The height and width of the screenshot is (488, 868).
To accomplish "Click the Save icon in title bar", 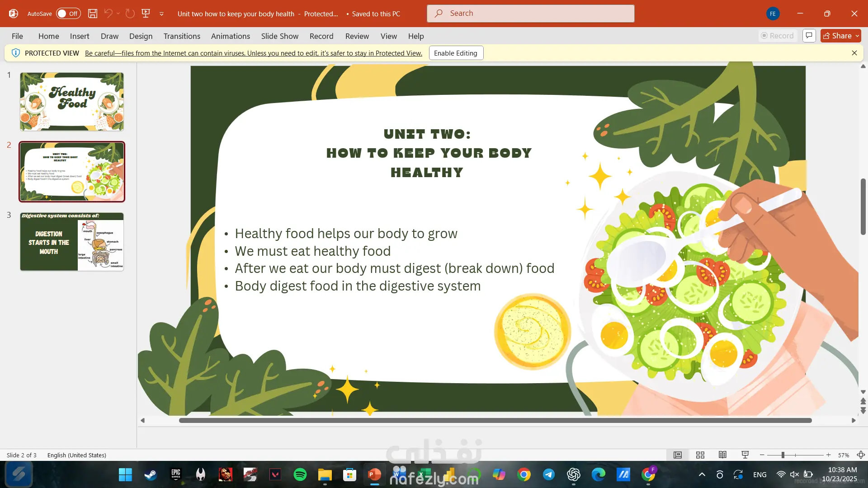I will click(x=93, y=14).
